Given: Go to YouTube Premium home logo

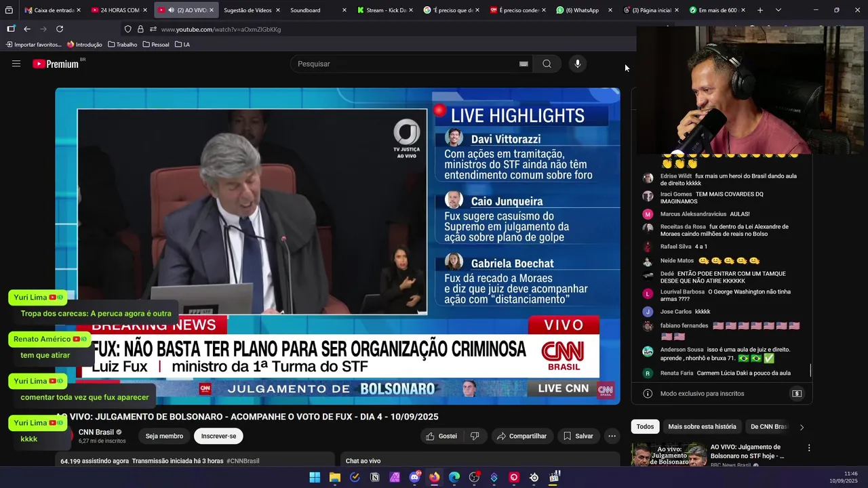Looking at the screenshot, I should (56, 64).
